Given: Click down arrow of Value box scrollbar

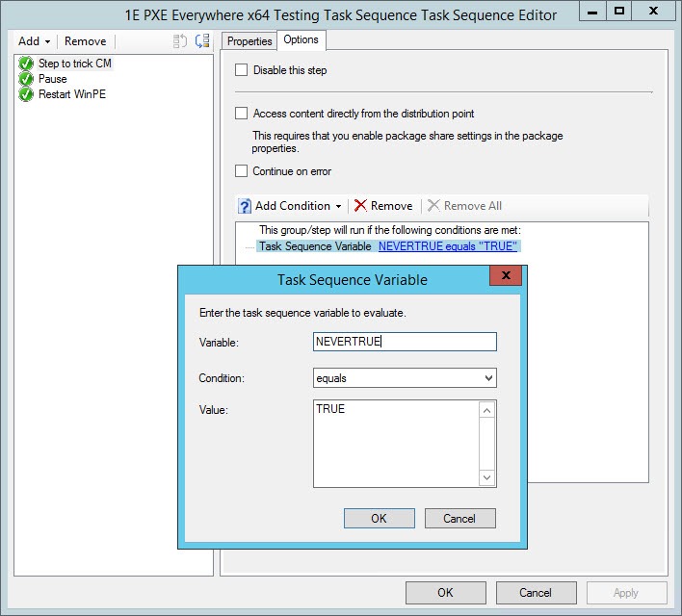Looking at the screenshot, I should tap(487, 477).
